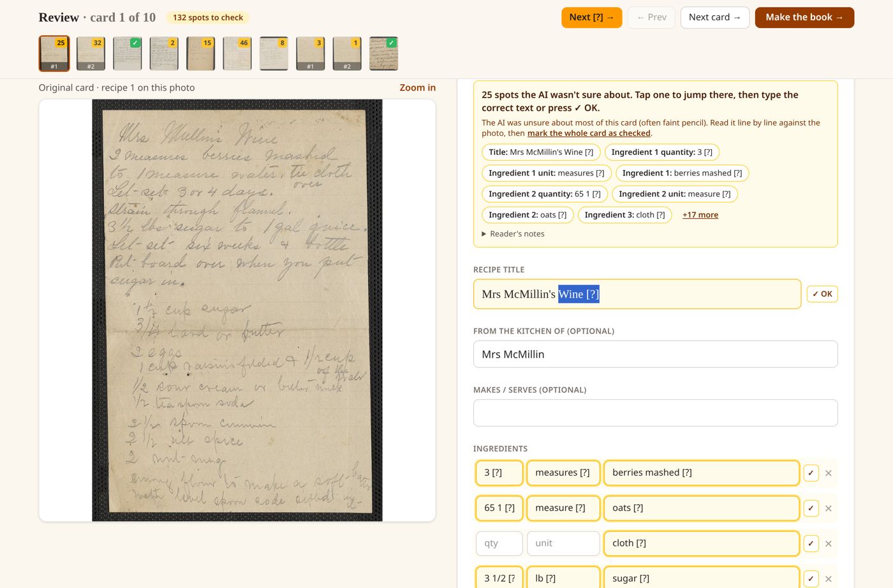The width and height of the screenshot is (893, 588).
Task: Click the empty qty field in cloth row
Action: (x=499, y=543)
